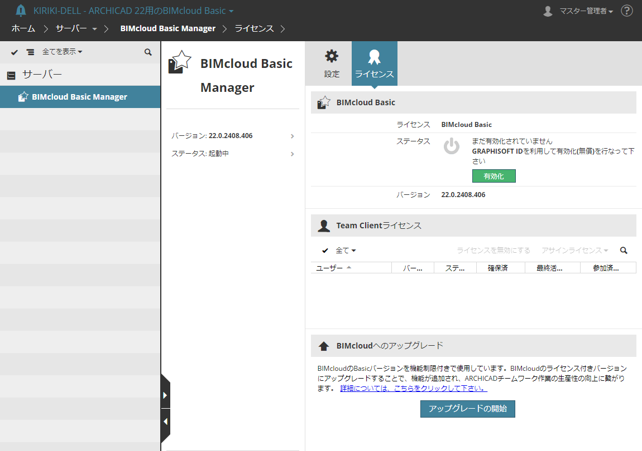Click the BIMcloud Basic license value
Viewport: 642px width, 451px height.
point(466,124)
